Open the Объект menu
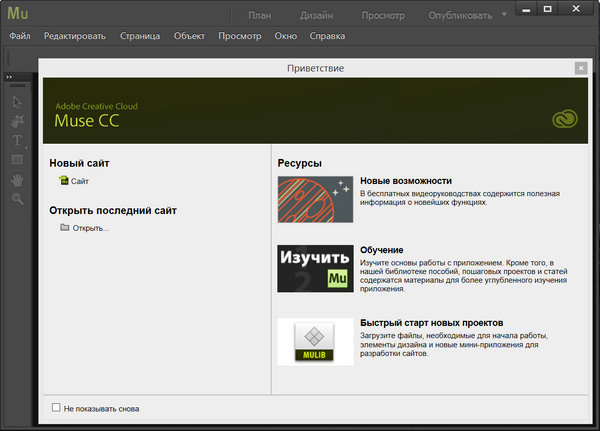Screen dimensions: 600x431 (189, 36)
